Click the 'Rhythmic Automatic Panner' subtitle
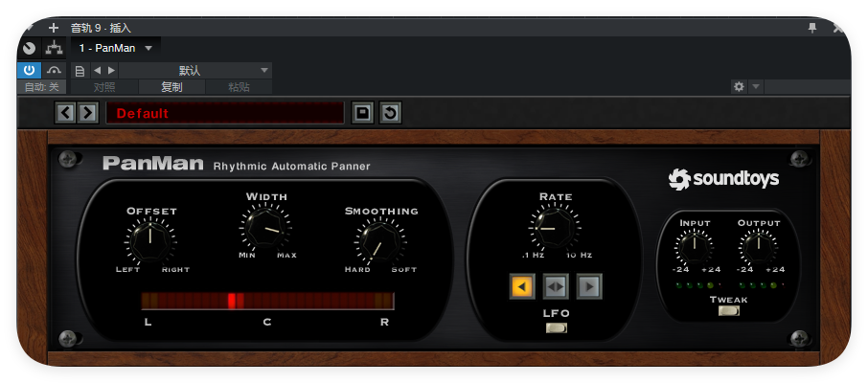Viewport: 868px width, 383px height. [292, 166]
